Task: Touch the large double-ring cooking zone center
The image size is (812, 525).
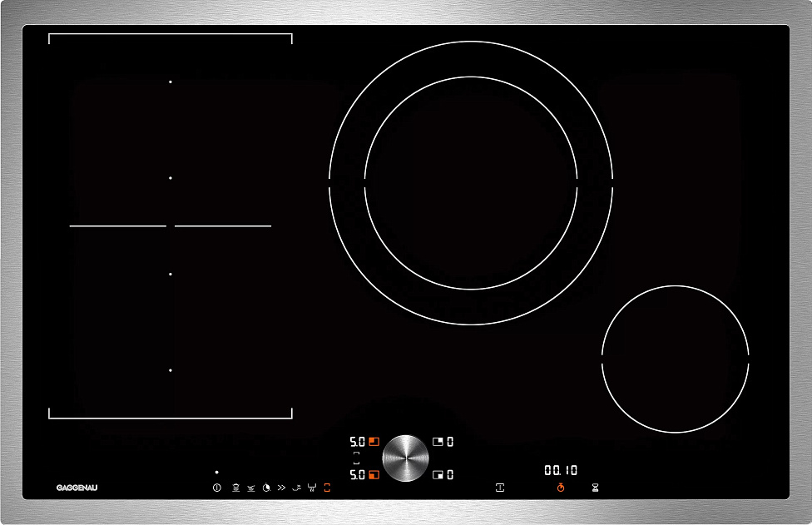Action: point(471,183)
